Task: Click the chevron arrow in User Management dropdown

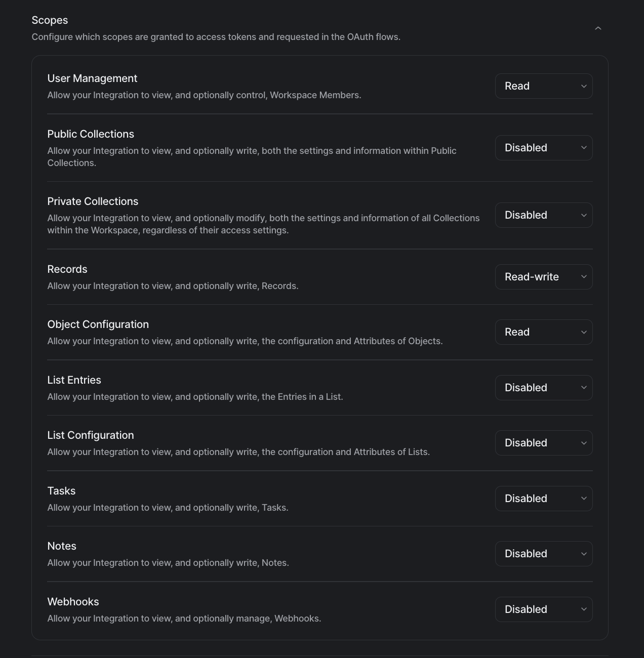Action: tap(584, 86)
